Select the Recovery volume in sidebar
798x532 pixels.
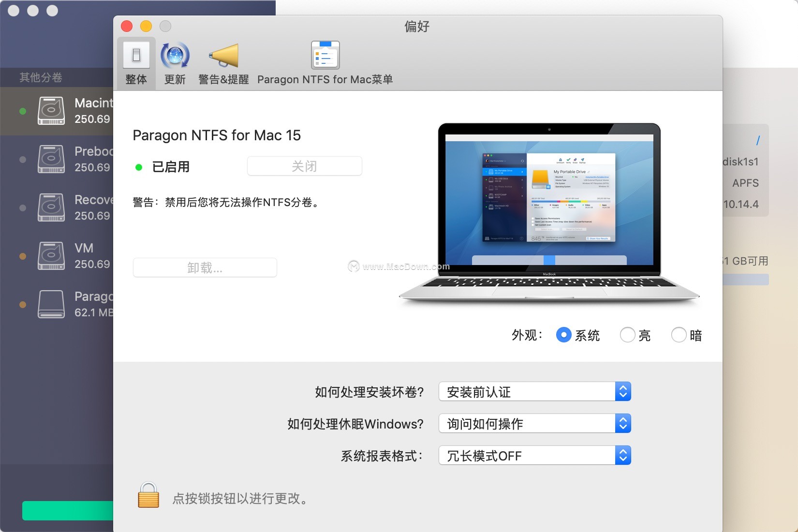click(57, 207)
